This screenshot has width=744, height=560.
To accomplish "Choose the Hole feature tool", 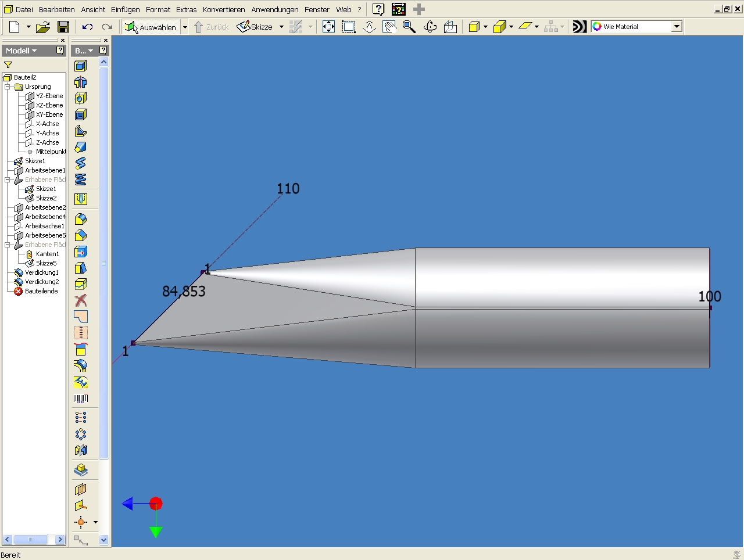I will [81, 98].
